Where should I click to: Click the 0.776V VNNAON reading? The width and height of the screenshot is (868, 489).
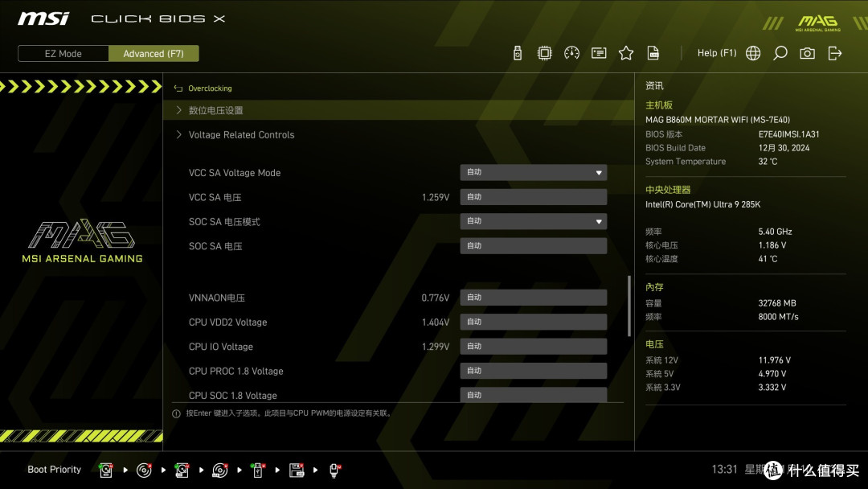pyautogui.click(x=435, y=298)
